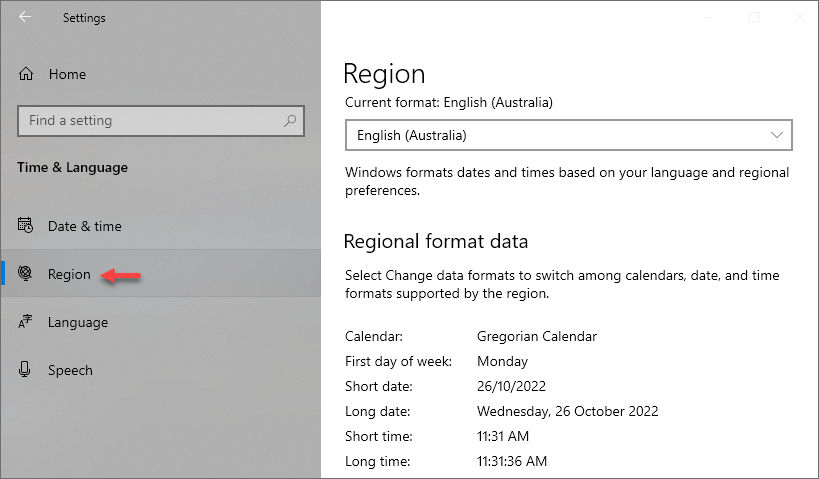Image resolution: width=819 pixels, height=479 pixels.
Task: Click the Language character icon
Action: tap(25, 321)
